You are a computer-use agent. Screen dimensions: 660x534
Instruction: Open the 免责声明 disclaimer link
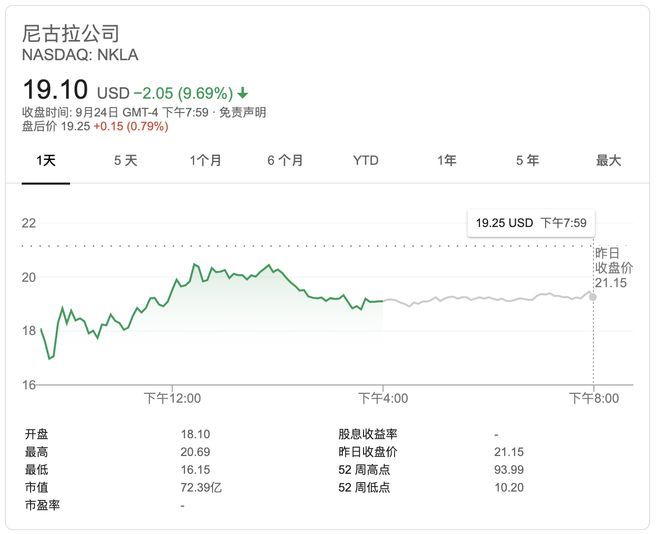coord(242,112)
